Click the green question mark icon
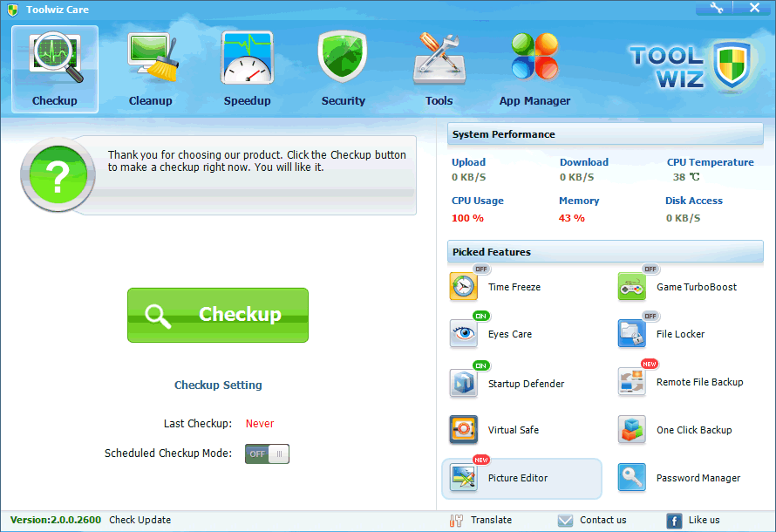Screen dimensions: 776x532 pos(58,177)
